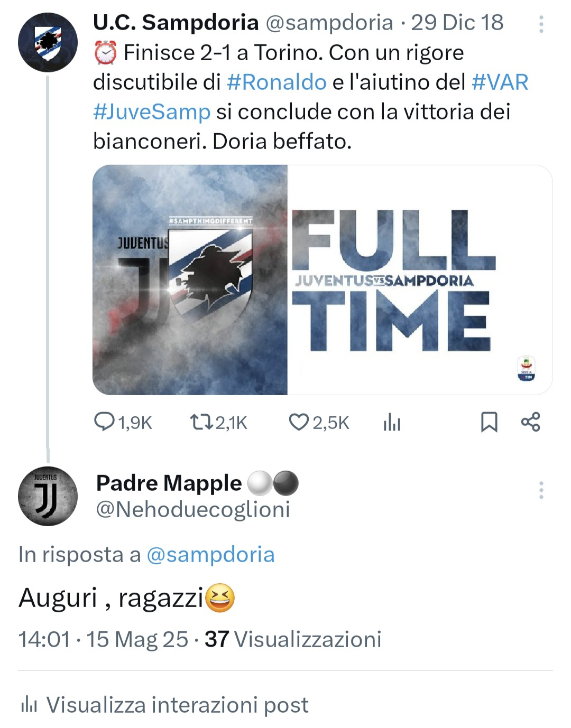571x728 pixels.
Task: Click the U.C. Sampdoria display name
Action: [x=176, y=23]
